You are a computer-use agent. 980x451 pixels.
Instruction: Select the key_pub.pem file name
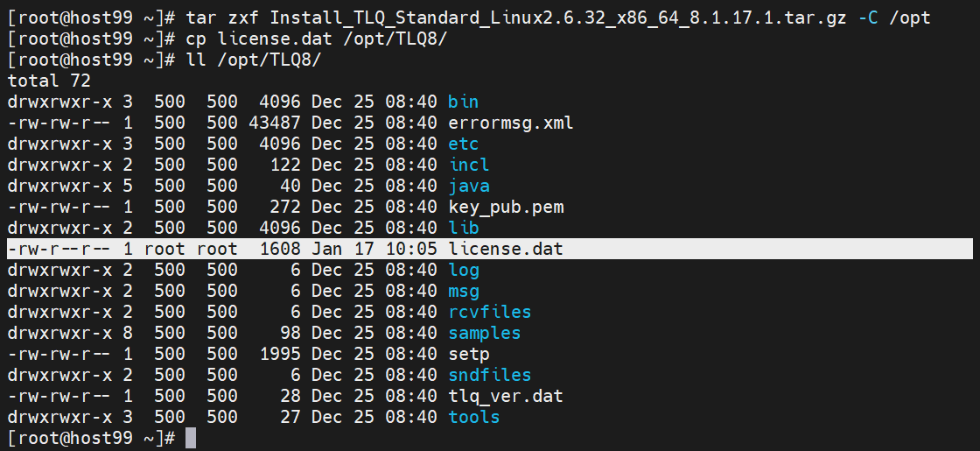tap(505, 207)
